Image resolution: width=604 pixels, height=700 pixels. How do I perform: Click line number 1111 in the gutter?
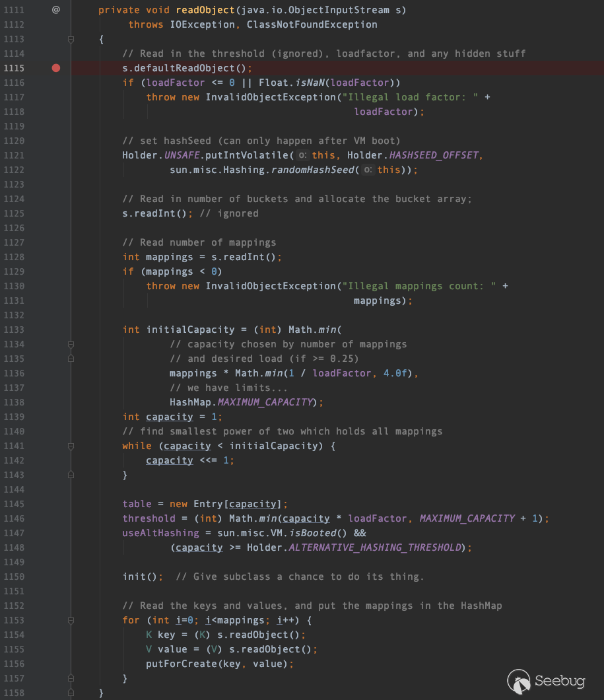point(14,10)
